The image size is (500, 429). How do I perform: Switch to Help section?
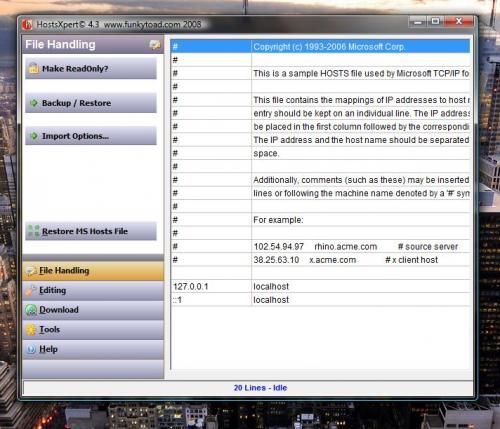tap(93, 349)
